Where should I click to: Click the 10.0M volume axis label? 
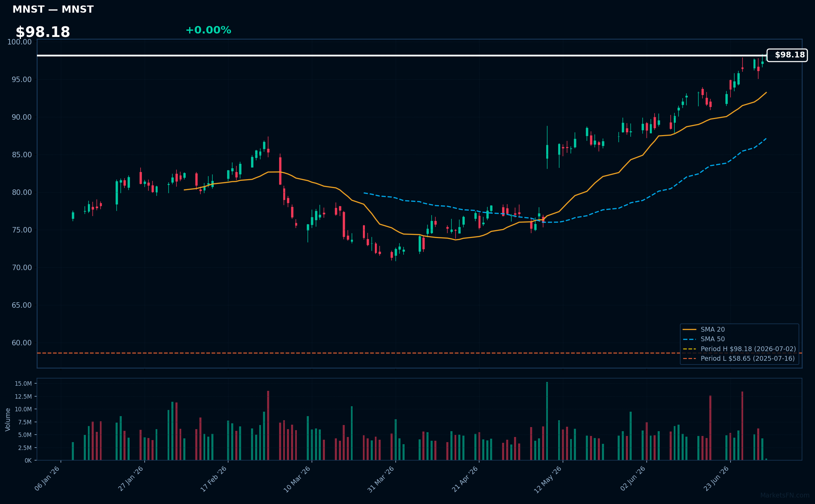click(23, 409)
